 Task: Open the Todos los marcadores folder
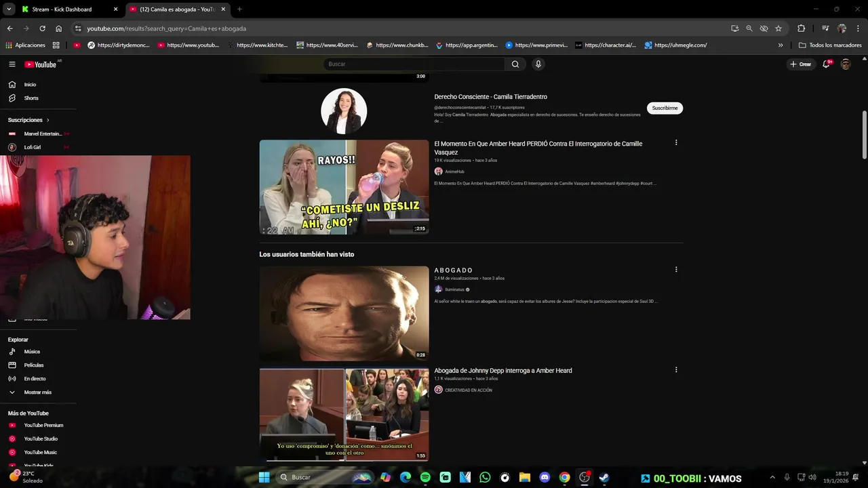point(830,45)
